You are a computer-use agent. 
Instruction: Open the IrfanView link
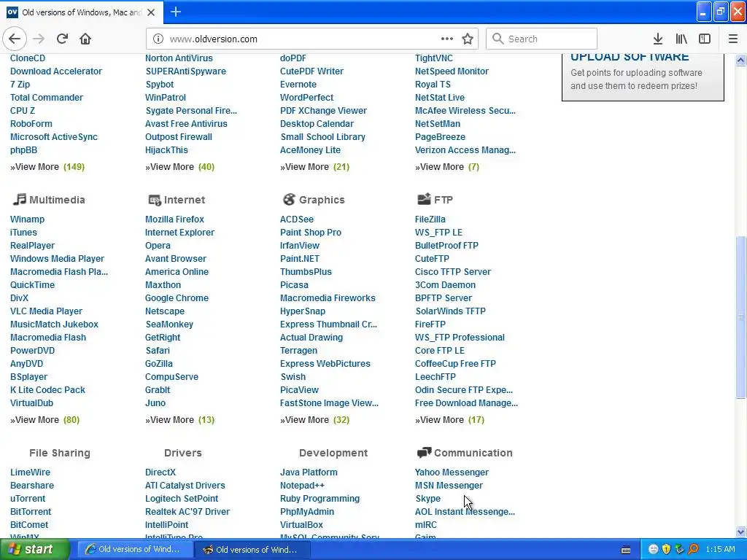[x=300, y=245]
